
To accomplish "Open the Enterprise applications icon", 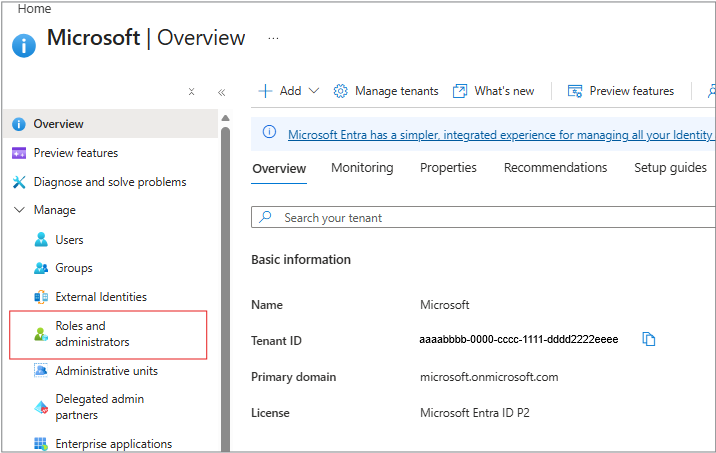I will [x=41, y=444].
